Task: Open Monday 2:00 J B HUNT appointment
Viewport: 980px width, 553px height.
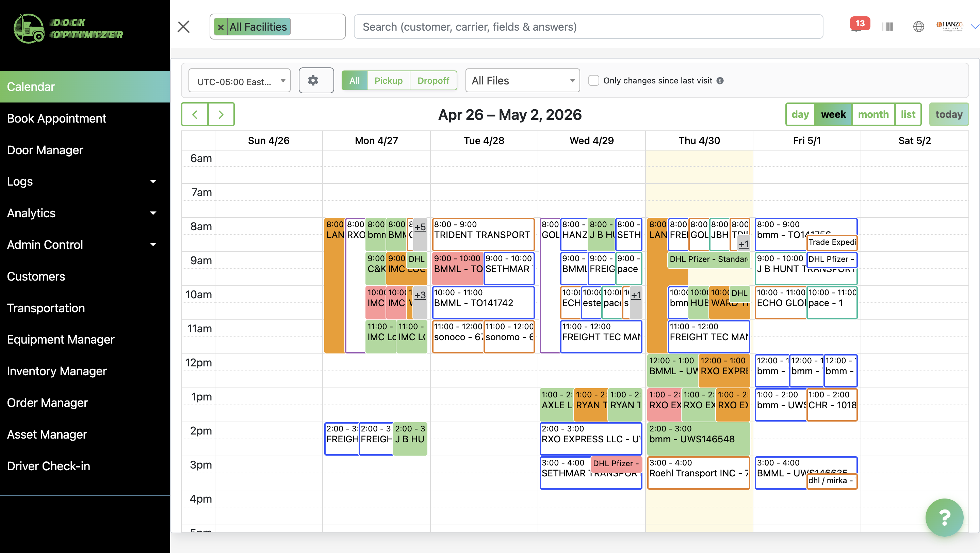Action: [x=410, y=439]
